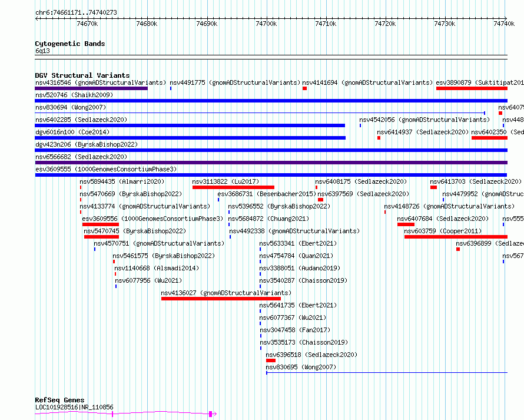Open dgv6016n100 (Coe2014) variant
Viewport: 524px width, 420px height.
72,132
